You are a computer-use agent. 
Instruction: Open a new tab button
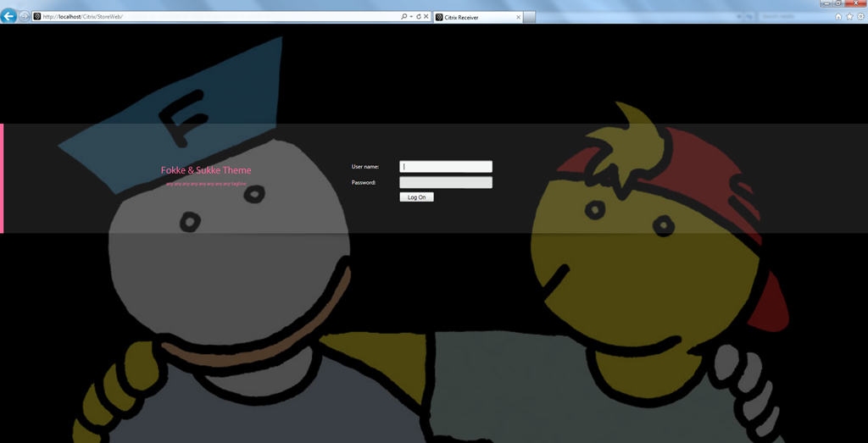[529, 17]
